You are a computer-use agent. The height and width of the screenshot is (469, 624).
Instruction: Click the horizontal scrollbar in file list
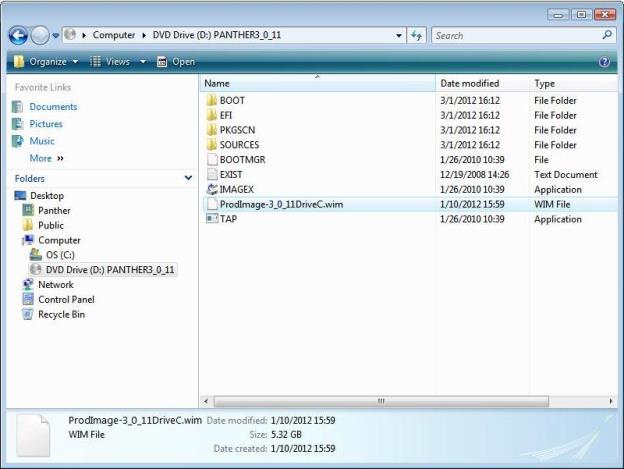click(x=380, y=401)
